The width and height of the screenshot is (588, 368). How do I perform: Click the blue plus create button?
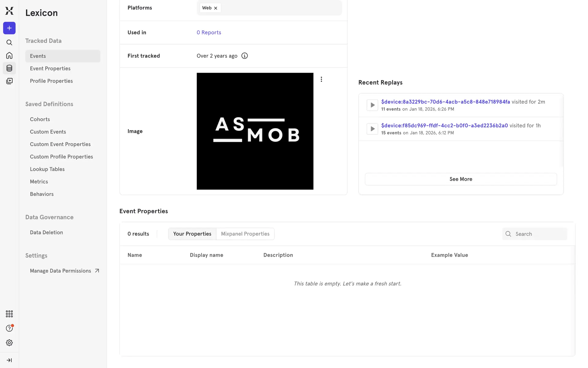[9, 28]
